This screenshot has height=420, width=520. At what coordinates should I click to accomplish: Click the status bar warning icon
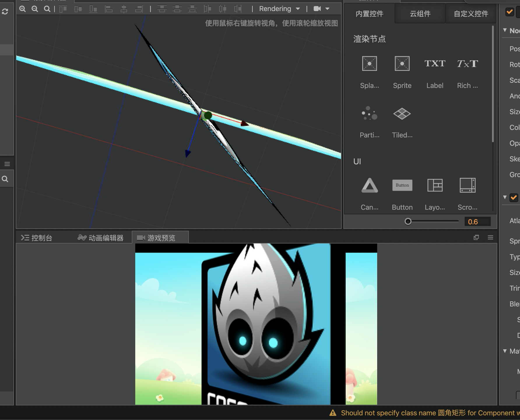[333, 413]
